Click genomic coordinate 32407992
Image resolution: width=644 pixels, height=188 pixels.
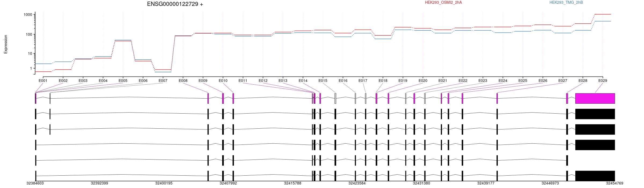[x=228, y=183]
